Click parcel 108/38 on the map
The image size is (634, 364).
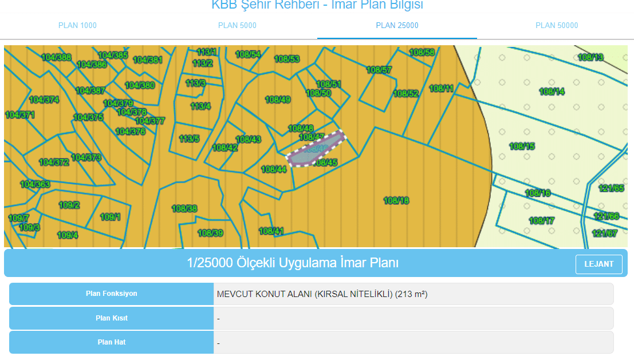[x=184, y=208]
